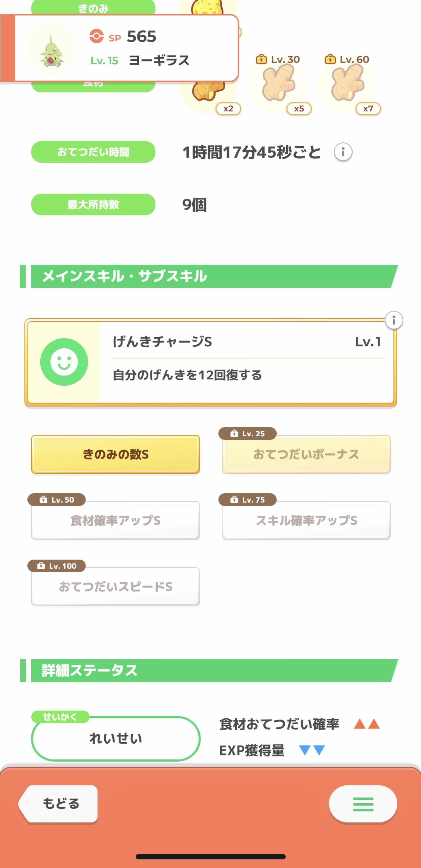Tap the green smiley skill icon
421x868 pixels.
click(64, 362)
